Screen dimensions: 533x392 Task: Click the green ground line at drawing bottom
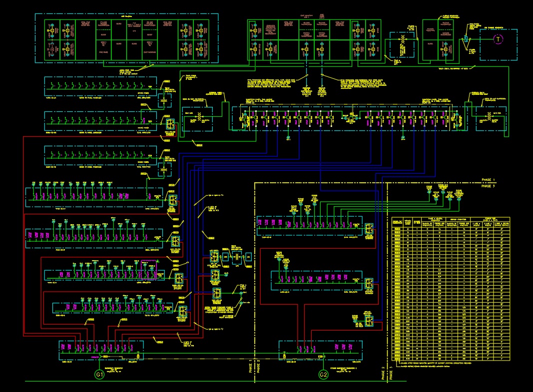pos(216,381)
